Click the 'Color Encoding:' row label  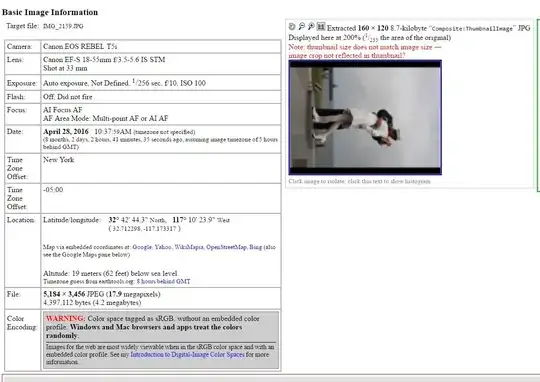[22, 323]
